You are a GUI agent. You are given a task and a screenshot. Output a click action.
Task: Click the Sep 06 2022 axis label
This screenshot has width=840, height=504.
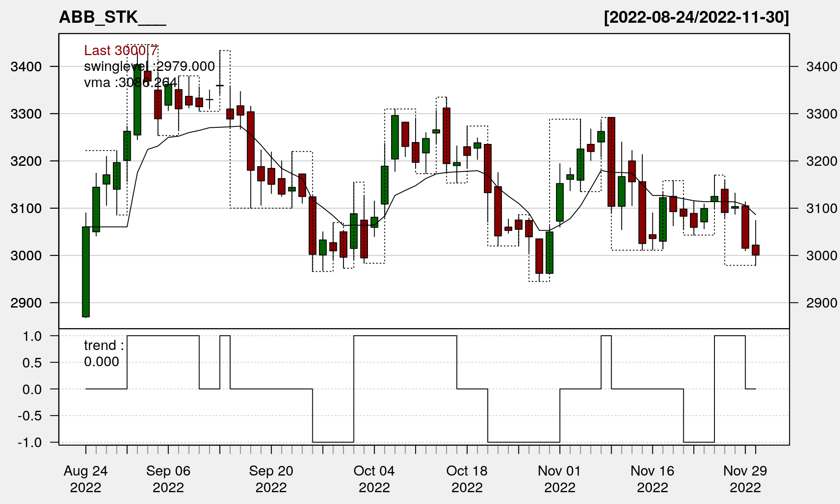168,479
